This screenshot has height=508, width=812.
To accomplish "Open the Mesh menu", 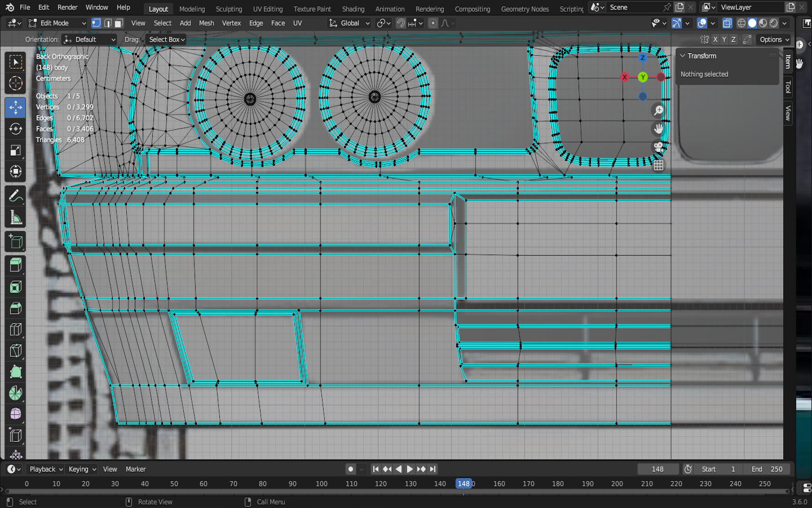I will 206,23.
